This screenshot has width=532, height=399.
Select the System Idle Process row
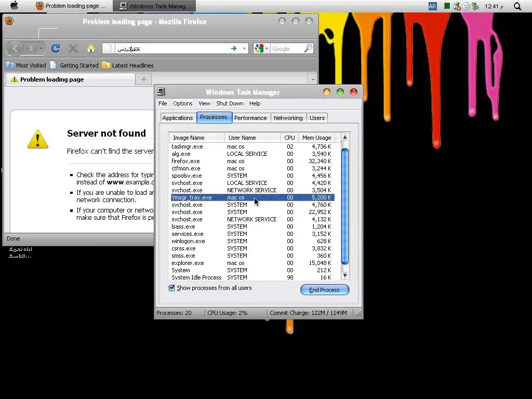click(x=252, y=277)
